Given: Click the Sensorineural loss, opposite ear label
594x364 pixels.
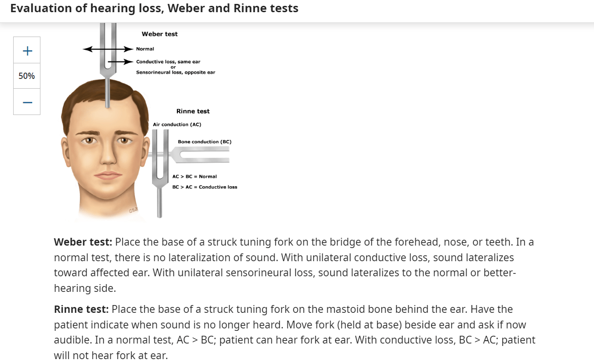Looking at the screenshot, I should [175, 73].
